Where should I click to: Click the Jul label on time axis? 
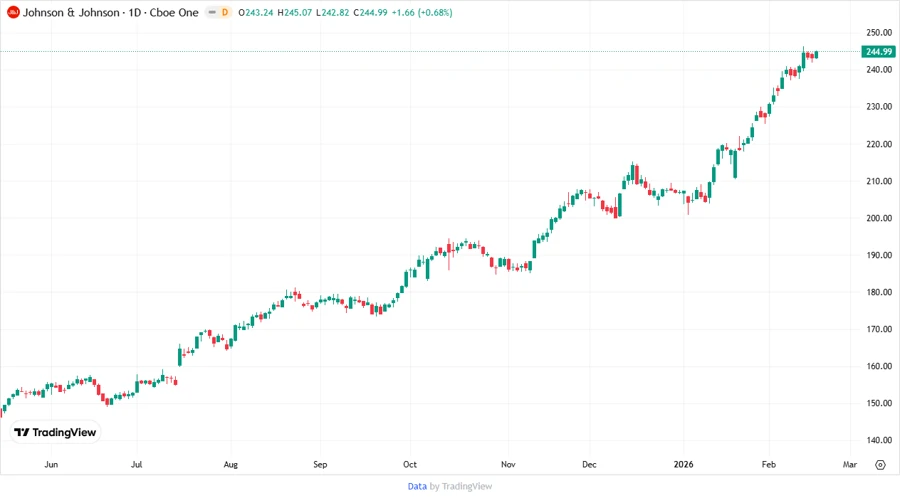coord(136,464)
